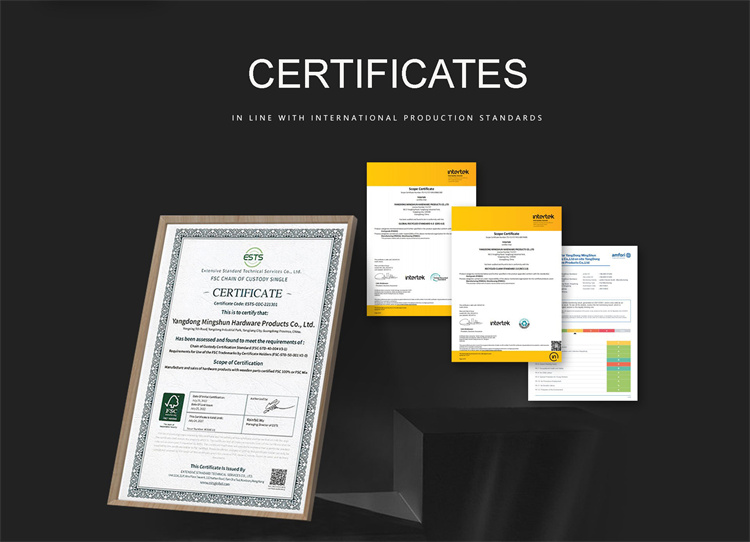Viewport: 750px width, 542px height.
Task: Click the 'This Certificate Is Issued By' footer text
Action: (x=217, y=468)
